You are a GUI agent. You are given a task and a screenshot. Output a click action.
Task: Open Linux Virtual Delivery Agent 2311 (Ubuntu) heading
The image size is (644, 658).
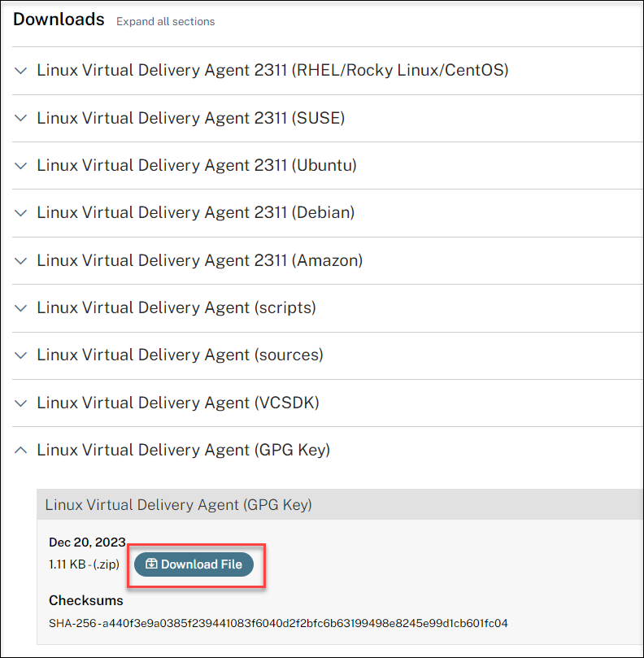coord(197,165)
